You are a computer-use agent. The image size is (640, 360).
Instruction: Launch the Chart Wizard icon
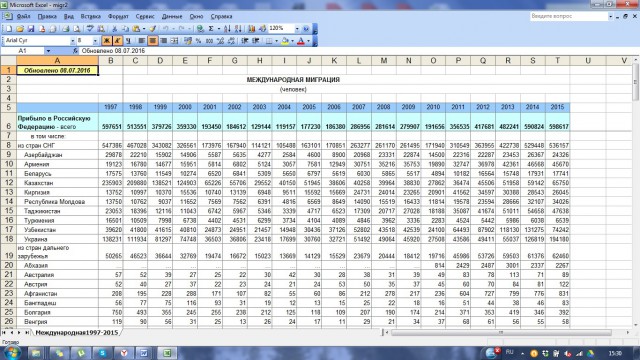pyautogui.click(x=251, y=29)
